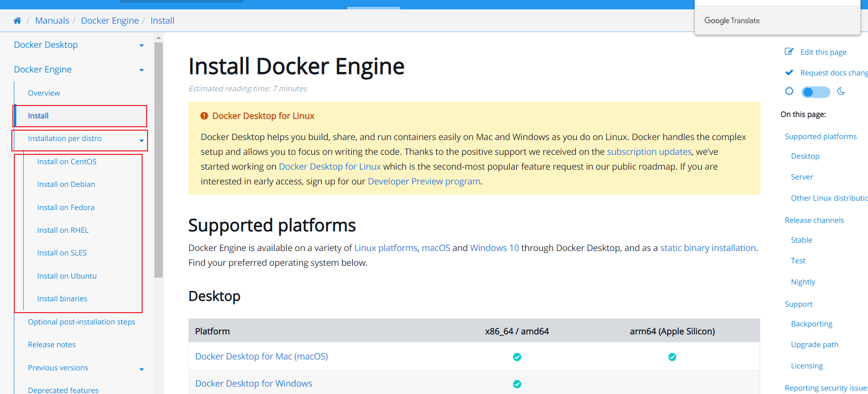Open Release notes in sidebar

(52, 345)
